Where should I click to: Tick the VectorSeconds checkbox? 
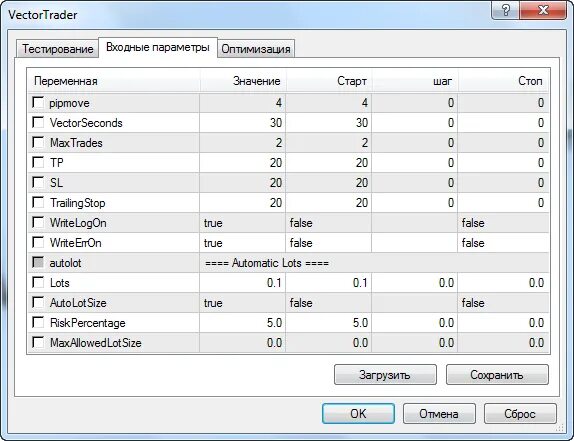(x=38, y=122)
